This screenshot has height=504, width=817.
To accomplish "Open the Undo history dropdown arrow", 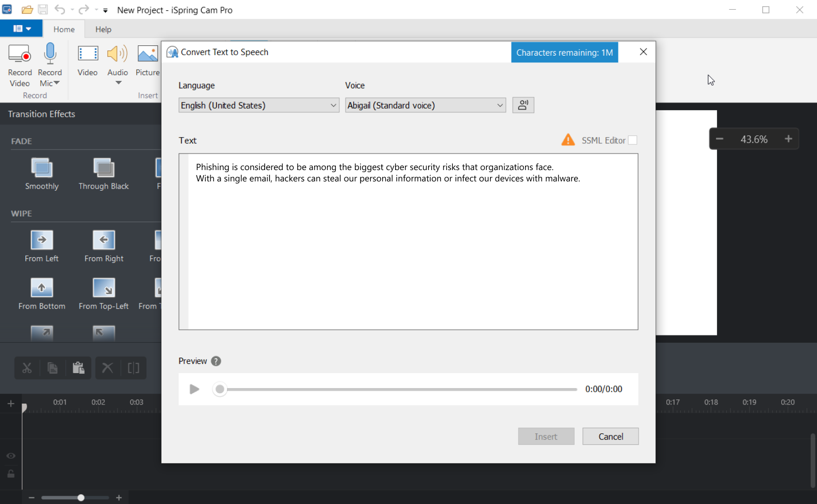I will click(x=72, y=10).
